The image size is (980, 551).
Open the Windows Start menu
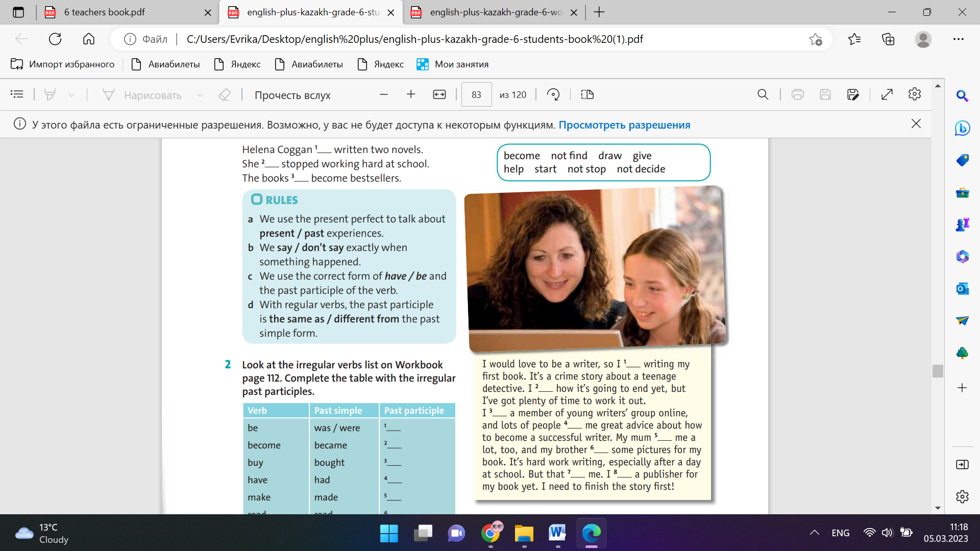[x=389, y=534]
